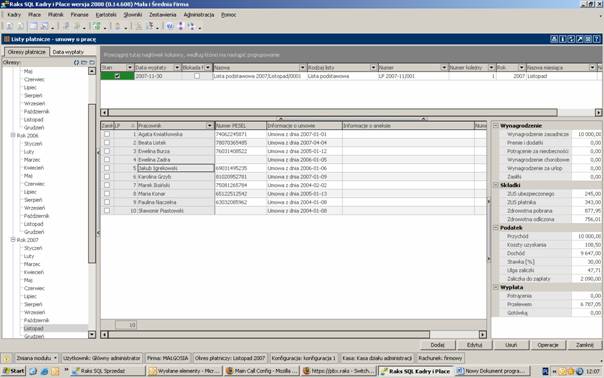Click the Okresy tree vertical scrollbar

click(x=92, y=203)
